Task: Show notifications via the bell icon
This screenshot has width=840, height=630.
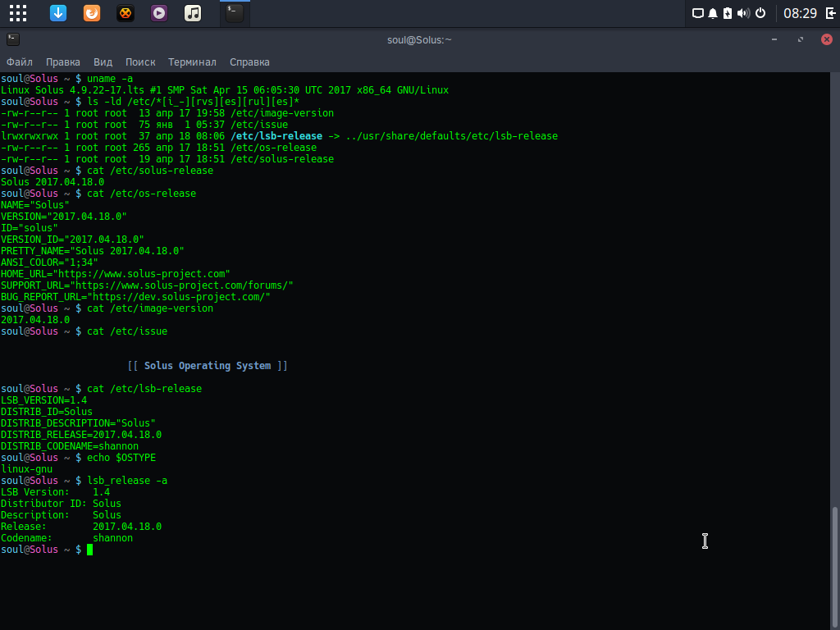Action: pos(713,13)
